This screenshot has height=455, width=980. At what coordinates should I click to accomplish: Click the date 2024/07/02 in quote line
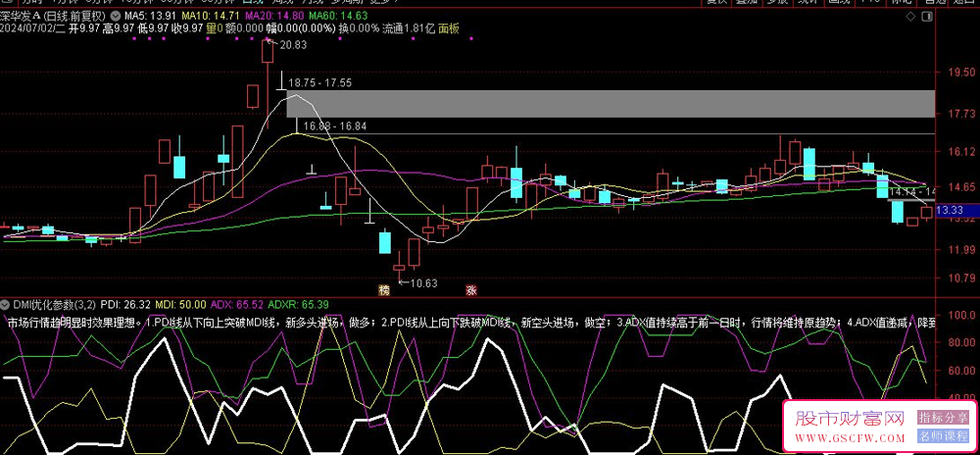tap(25, 27)
